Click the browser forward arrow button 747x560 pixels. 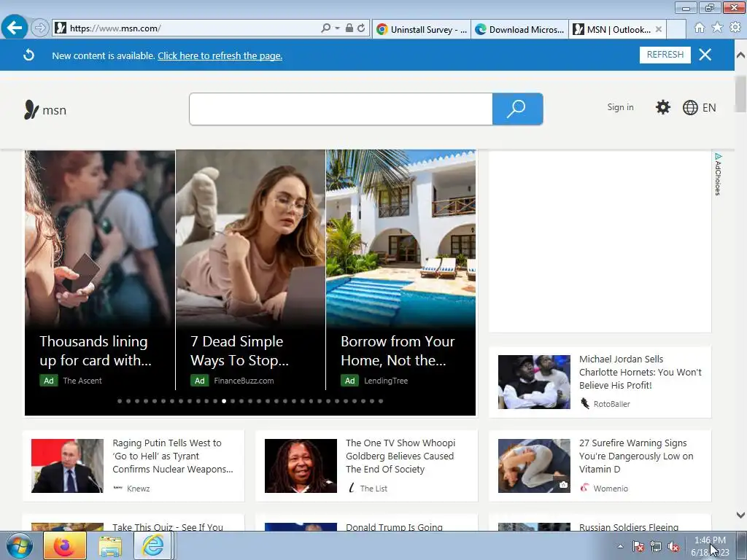40,28
